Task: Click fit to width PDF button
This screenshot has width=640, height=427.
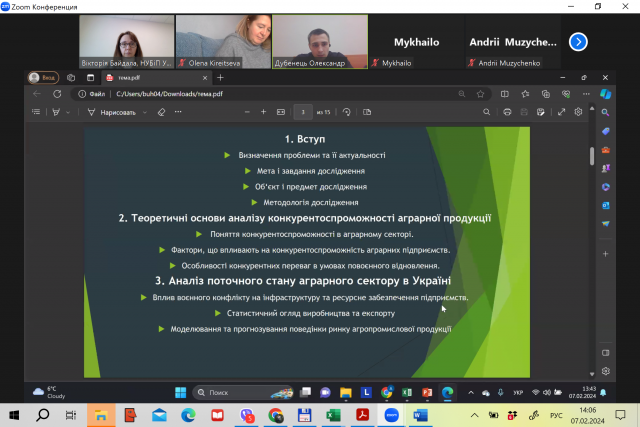Action: pos(281,112)
